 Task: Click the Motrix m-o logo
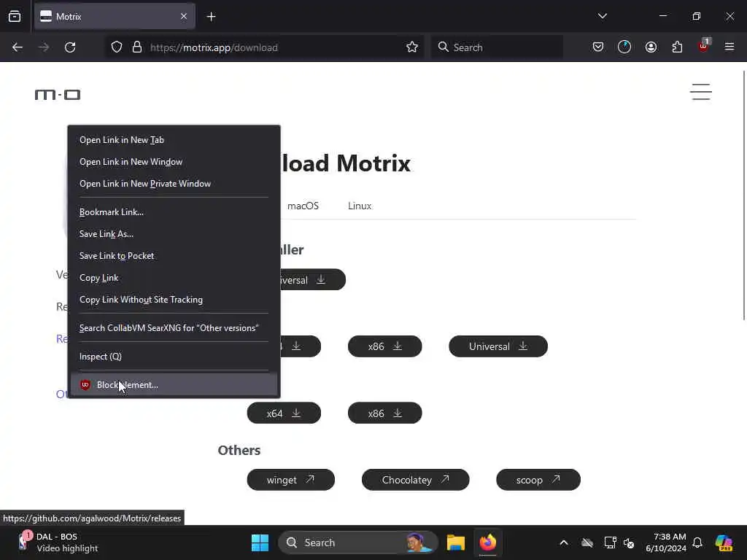58,95
